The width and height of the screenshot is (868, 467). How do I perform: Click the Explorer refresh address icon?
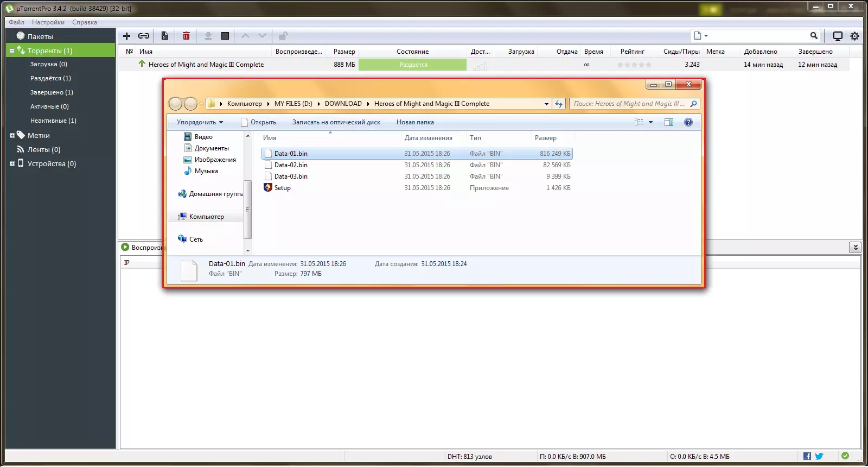pyautogui.click(x=559, y=104)
